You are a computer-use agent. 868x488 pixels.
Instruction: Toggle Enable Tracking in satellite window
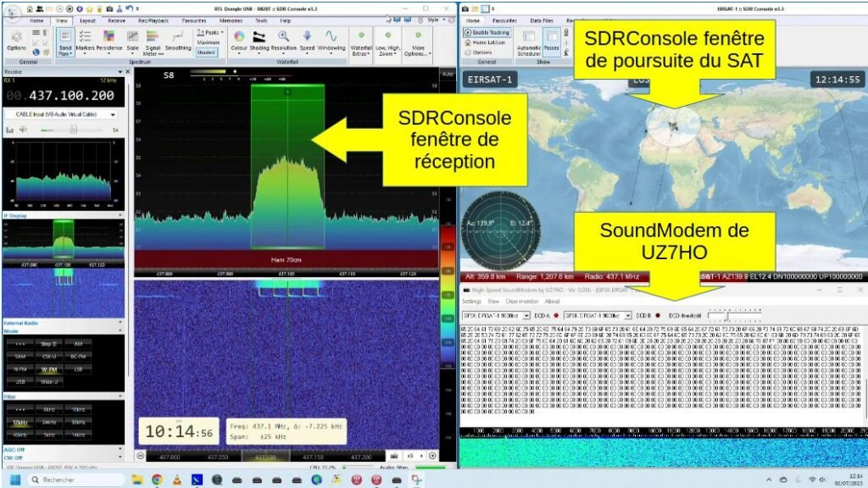coord(487,33)
